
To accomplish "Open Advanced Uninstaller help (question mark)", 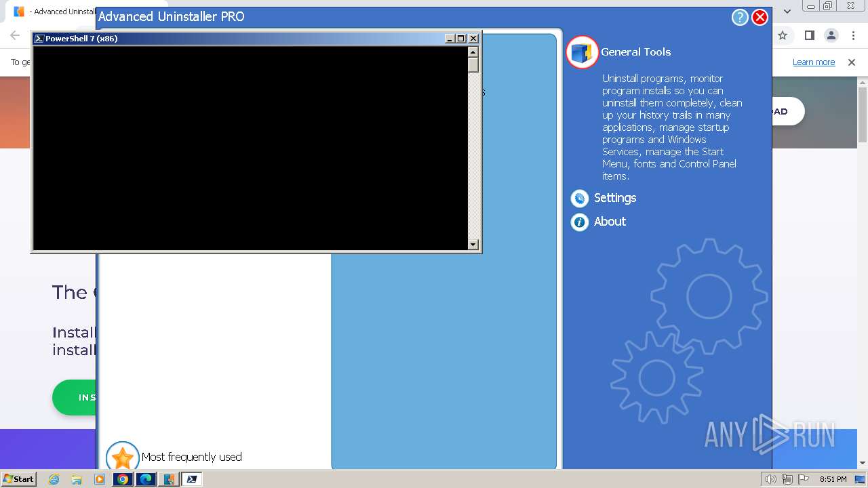I will [740, 18].
